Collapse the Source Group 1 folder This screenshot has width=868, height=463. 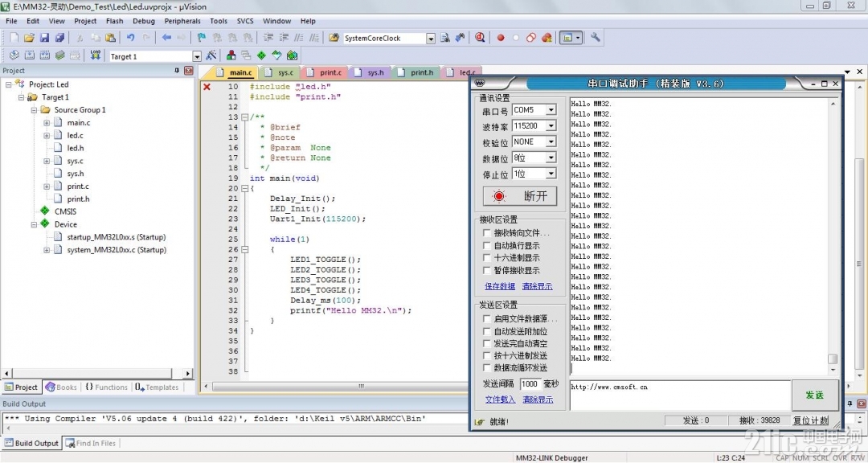pyautogui.click(x=34, y=109)
